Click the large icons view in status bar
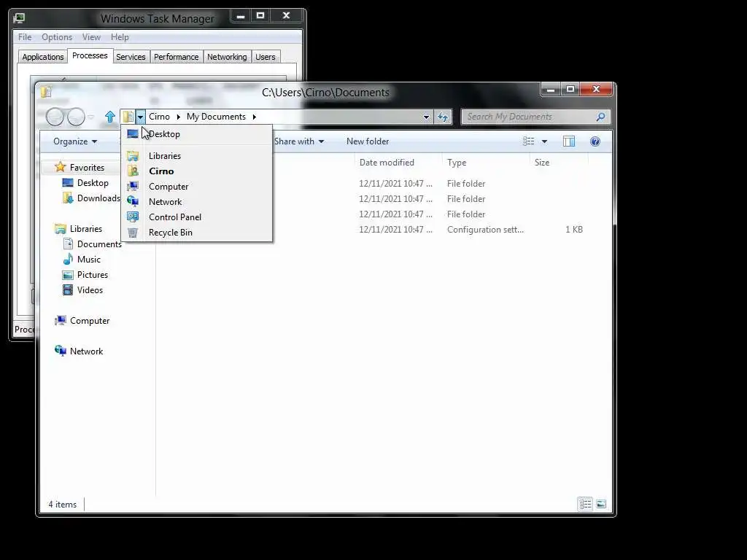The image size is (747, 560). [601, 504]
